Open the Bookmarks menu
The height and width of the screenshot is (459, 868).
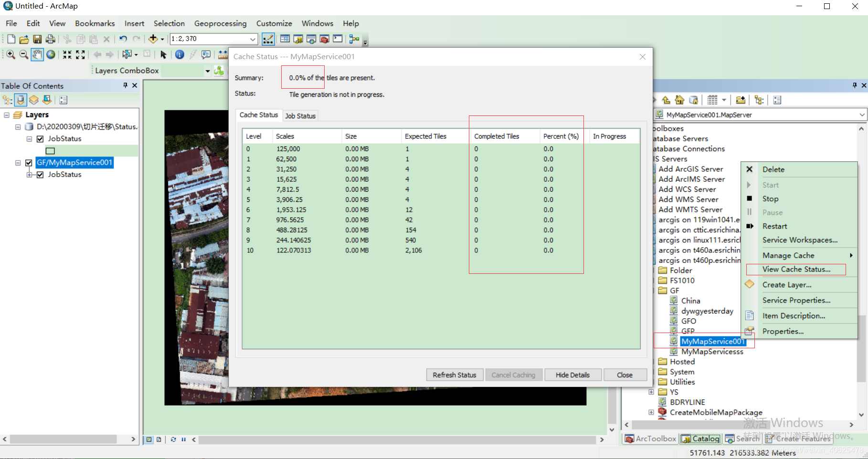95,23
